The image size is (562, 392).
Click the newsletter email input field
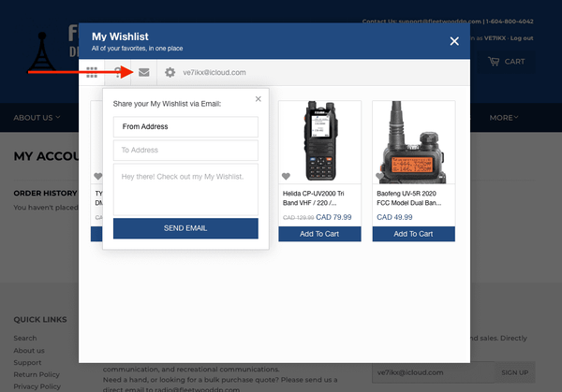coord(434,372)
